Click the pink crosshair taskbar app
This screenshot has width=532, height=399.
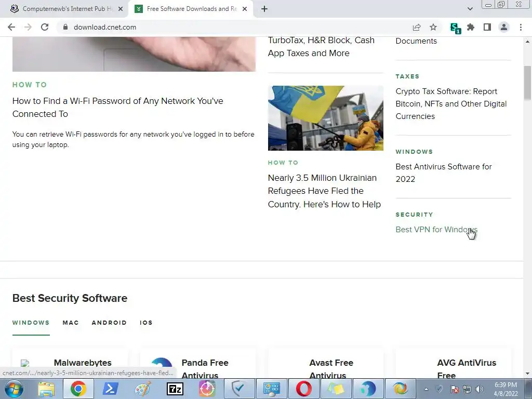207,389
